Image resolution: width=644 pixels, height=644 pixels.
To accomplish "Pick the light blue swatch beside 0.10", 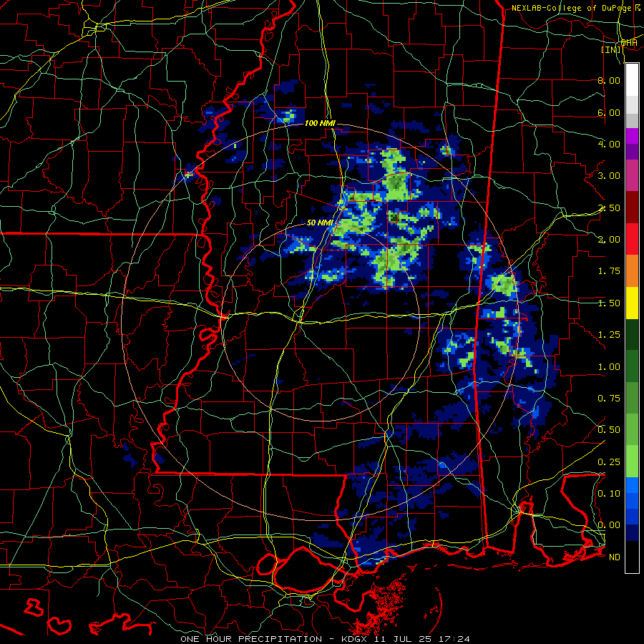I will point(632,485).
